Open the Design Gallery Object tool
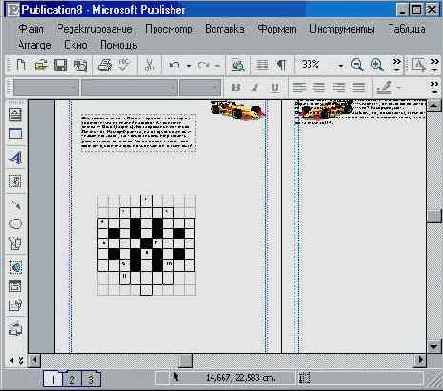 point(15,329)
